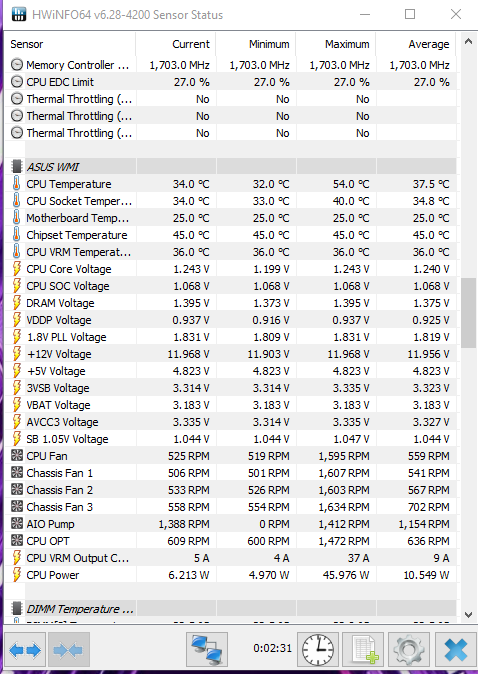This screenshot has height=674, width=478.
Task: Click the scrollbar down arrow
Action: click(x=468, y=615)
